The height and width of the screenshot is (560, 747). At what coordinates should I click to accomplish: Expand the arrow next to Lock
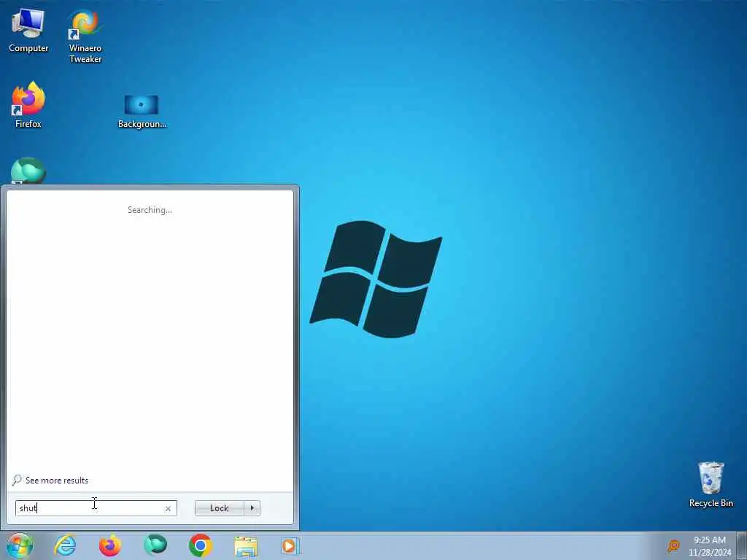[x=252, y=508]
